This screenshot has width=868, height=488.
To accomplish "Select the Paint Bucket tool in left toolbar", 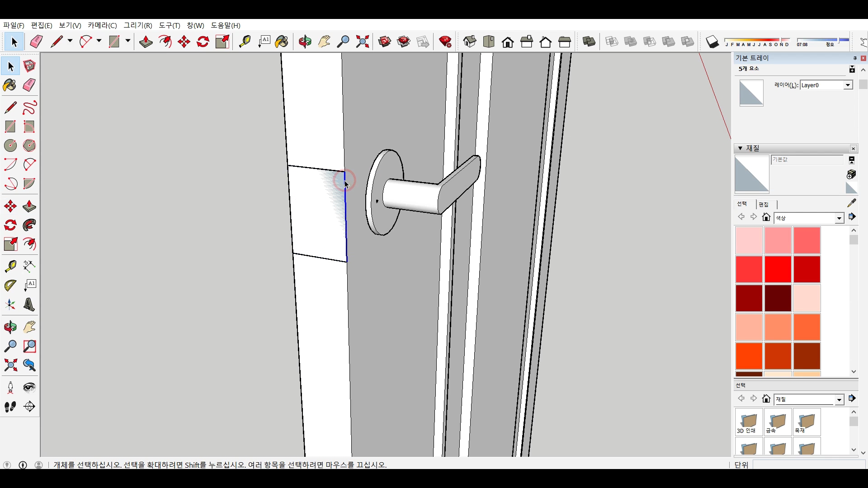I will pos(10,85).
